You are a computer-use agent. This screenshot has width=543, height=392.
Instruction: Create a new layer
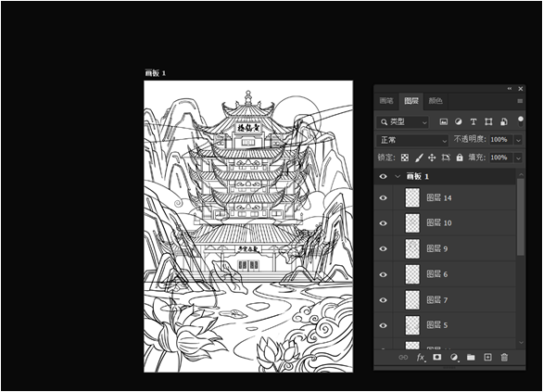coord(487,357)
